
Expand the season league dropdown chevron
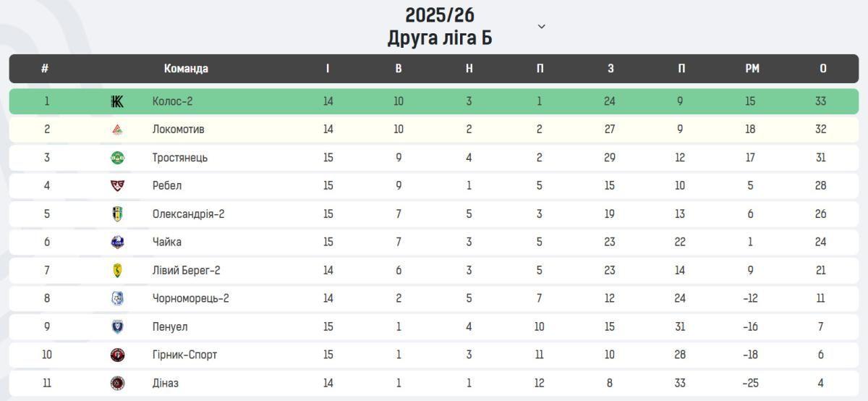(541, 27)
